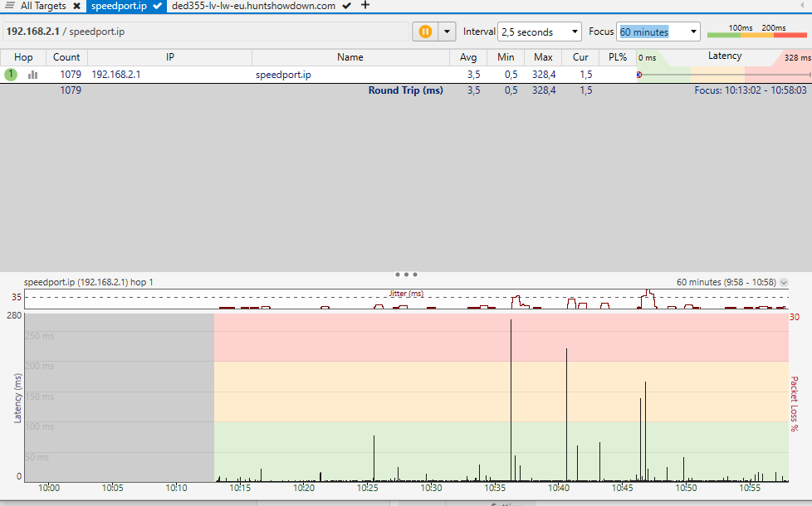
Task: Click the 10:45 time axis label
Action: [622, 488]
